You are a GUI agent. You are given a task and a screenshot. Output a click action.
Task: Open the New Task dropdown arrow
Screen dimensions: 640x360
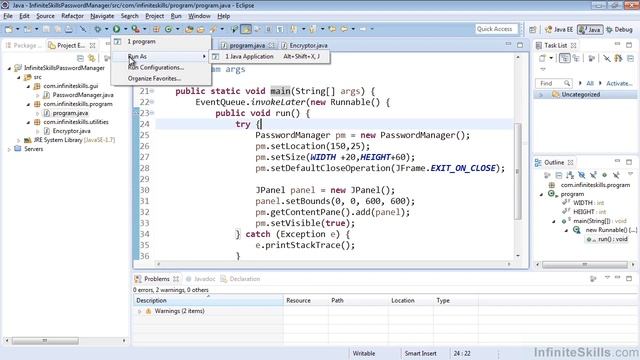pos(551,58)
